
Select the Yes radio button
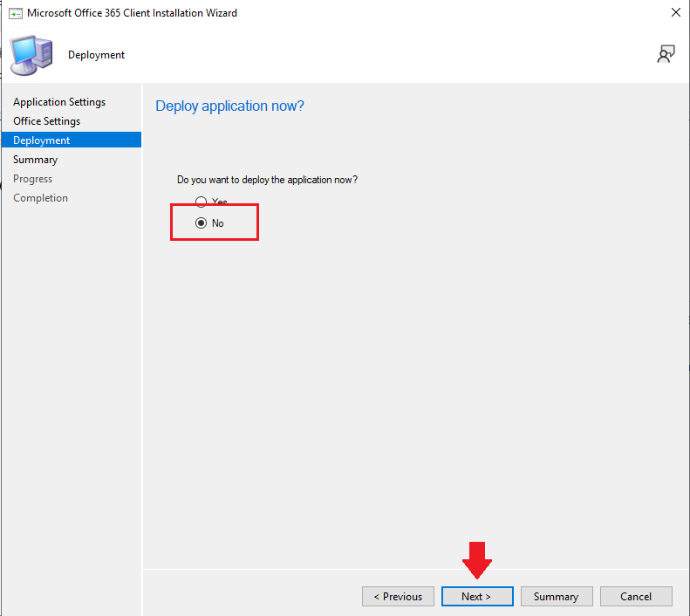coord(202,202)
